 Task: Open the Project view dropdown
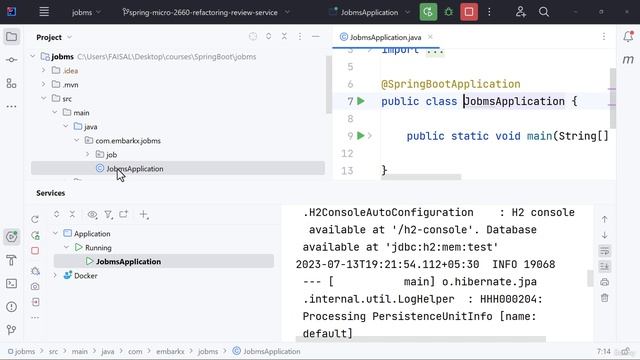54,37
